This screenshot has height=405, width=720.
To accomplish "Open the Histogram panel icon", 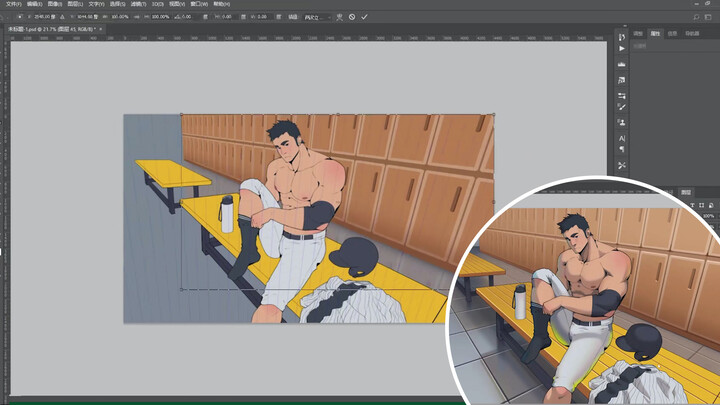I will coord(622,64).
